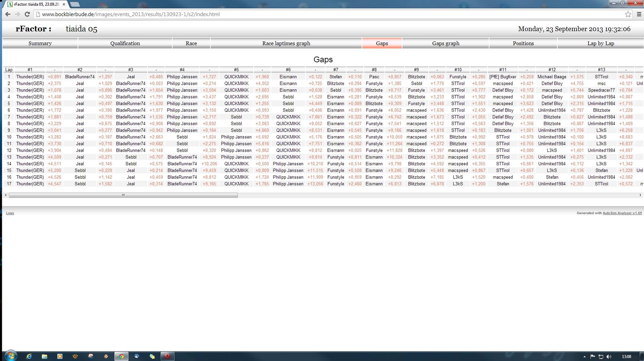The width and height of the screenshot is (644, 361).
Task: Open the Logs link
Action: click(10, 213)
